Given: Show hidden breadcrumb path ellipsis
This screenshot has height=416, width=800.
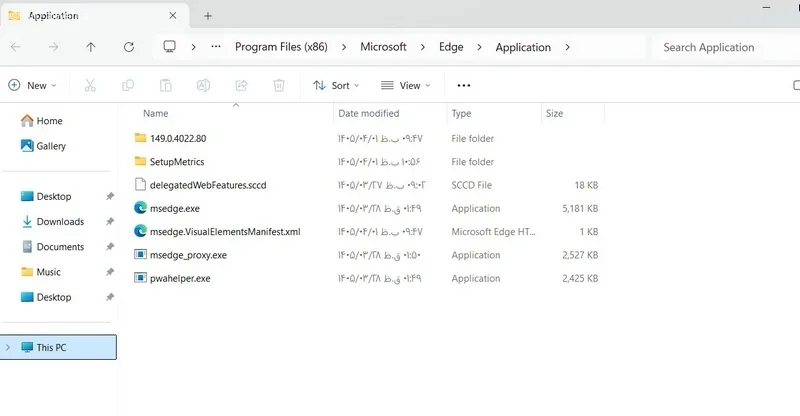Looking at the screenshot, I should [x=216, y=46].
